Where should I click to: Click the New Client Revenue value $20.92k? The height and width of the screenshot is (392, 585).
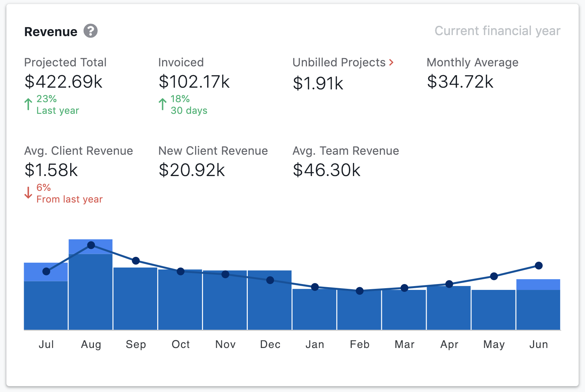click(x=192, y=170)
